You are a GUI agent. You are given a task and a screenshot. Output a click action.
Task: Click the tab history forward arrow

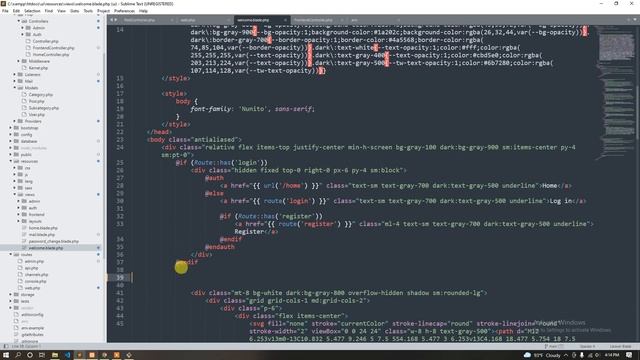click(x=116, y=20)
